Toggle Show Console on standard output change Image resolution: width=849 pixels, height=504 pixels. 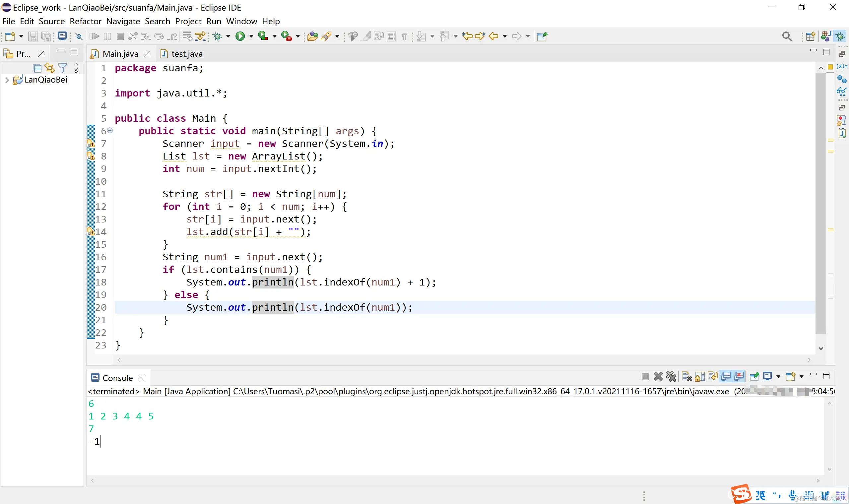[726, 376]
